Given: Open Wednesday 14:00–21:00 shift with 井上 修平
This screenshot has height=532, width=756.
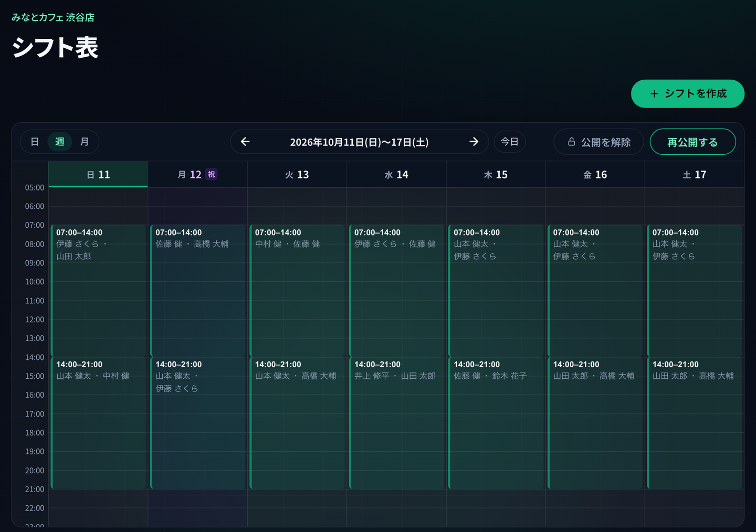Looking at the screenshot, I should pos(396,423).
